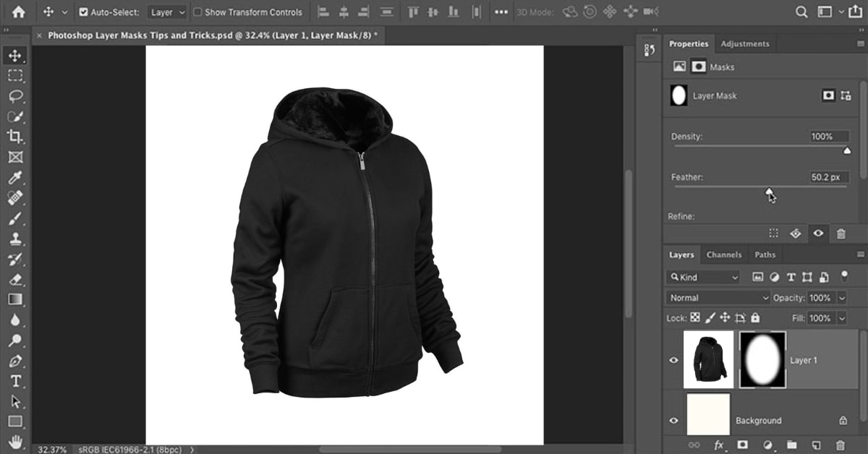Go to the Photoshop Home screen icon
Screen dimensions: 868x454
tap(18, 12)
